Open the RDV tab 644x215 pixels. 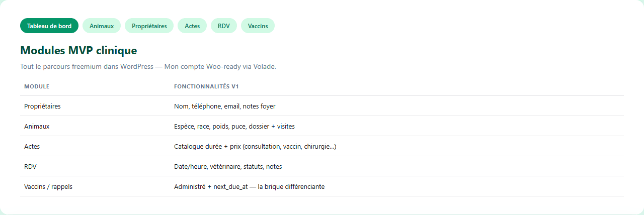[224, 26]
